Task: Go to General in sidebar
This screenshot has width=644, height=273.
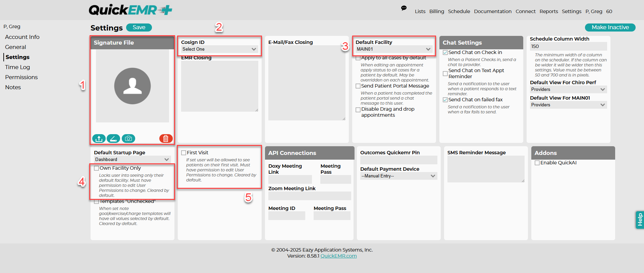Action: point(15,47)
